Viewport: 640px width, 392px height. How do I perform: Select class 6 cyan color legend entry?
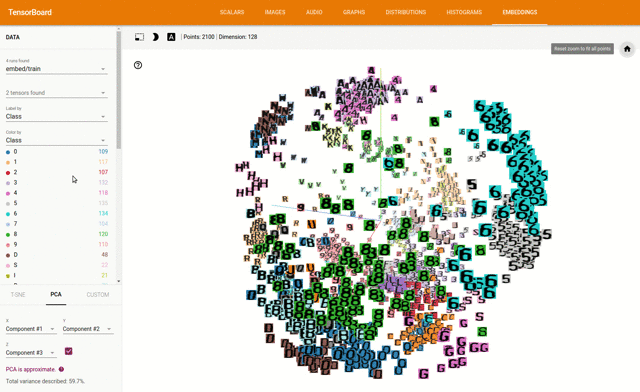pyautogui.click(x=56, y=213)
